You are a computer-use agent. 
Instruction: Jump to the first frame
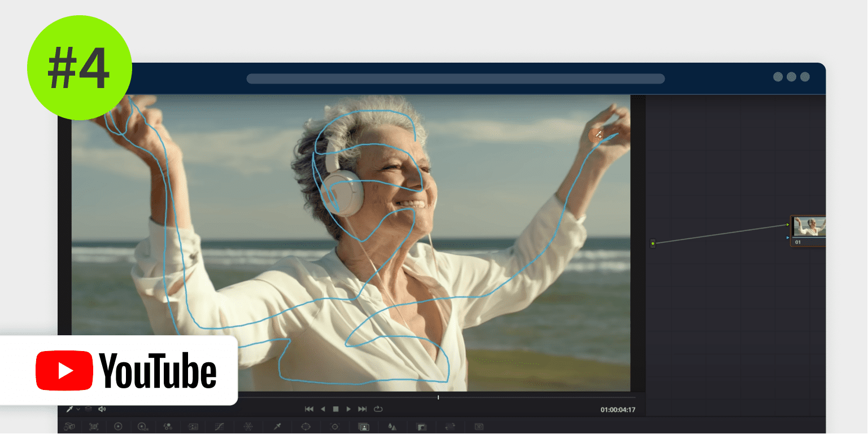[309, 409]
